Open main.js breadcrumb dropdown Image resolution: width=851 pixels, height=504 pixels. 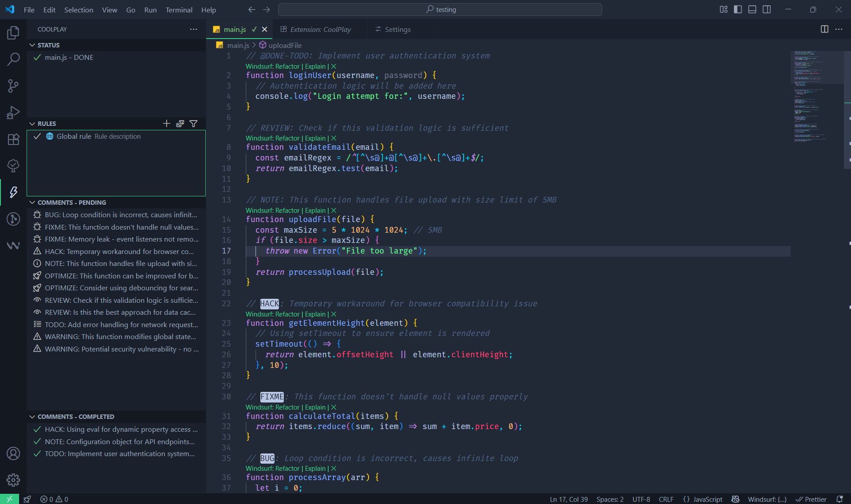click(233, 45)
